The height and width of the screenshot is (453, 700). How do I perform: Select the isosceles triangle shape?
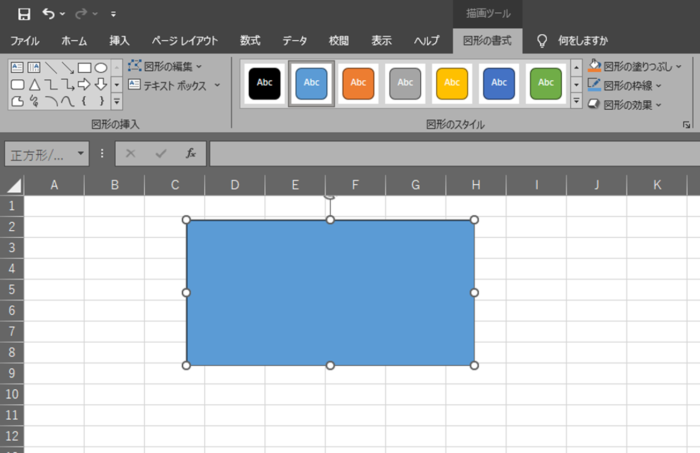click(34, 84)
